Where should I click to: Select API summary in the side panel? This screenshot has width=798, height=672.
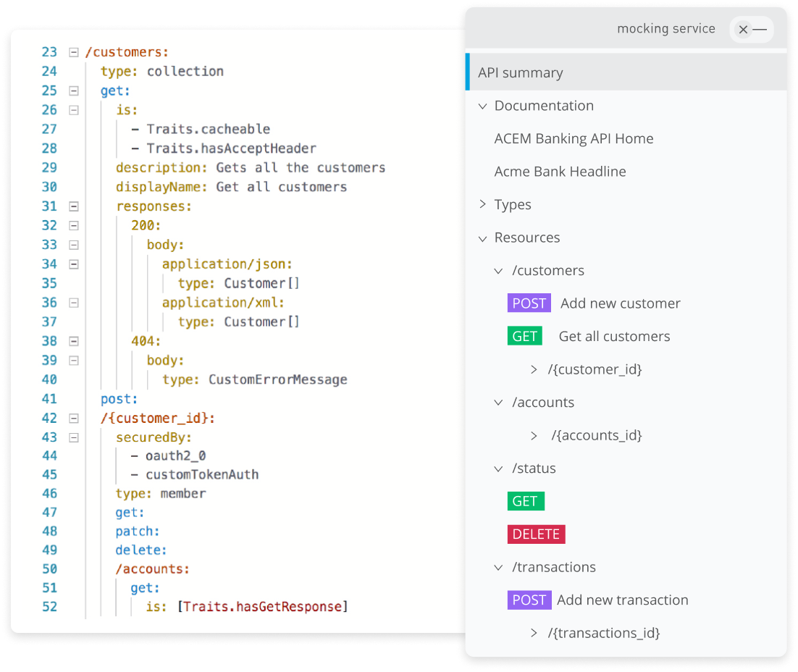[x=521, y=72]
